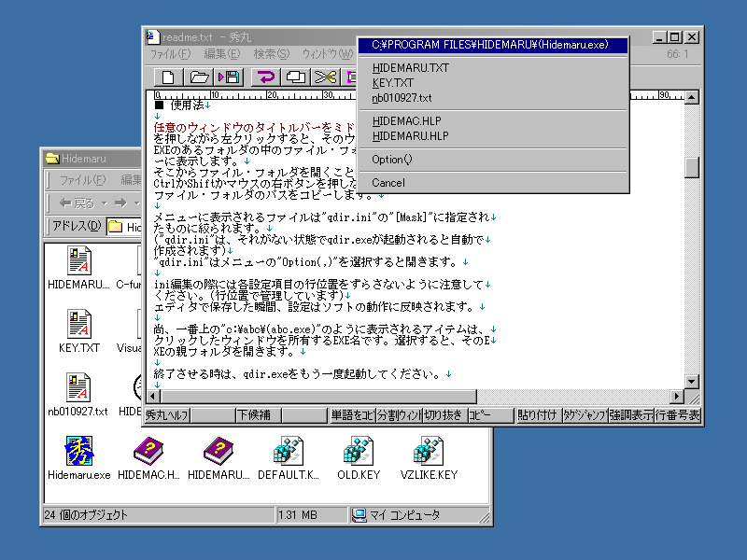
Task: Click 分割ウィンドウ function key button
Action: pos(399,415)
